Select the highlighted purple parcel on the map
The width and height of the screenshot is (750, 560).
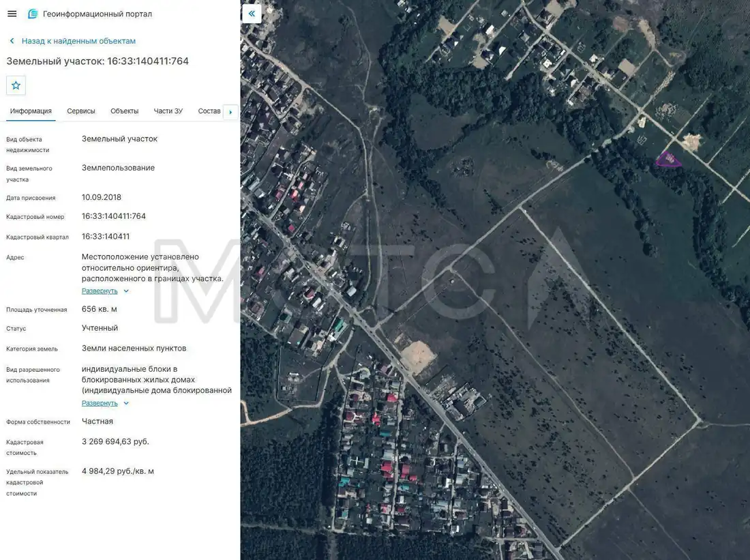667,160
